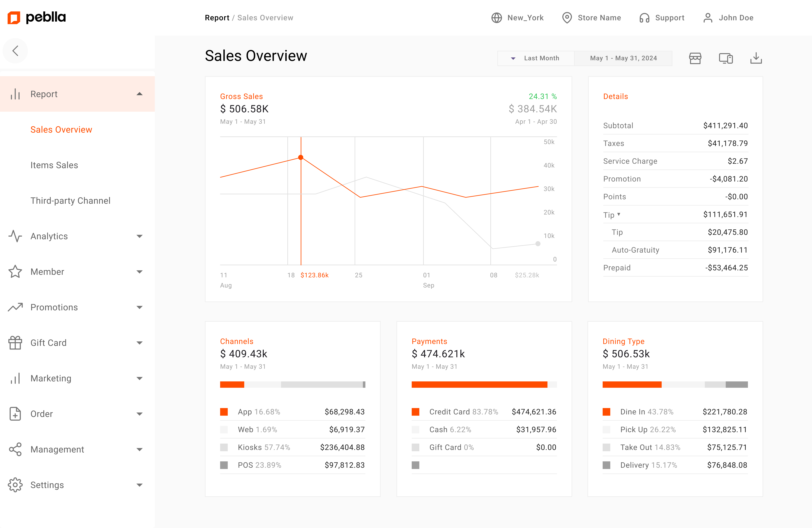Click the May 1 - May 31, 2024 date range
The height and width of the screenshot is (528, 812).
click(623, 58)
